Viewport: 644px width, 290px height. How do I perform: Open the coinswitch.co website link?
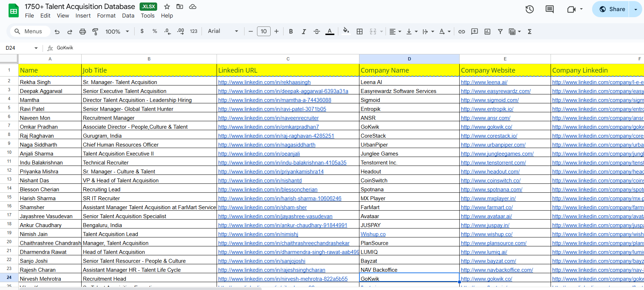click(x=490, y=181)
